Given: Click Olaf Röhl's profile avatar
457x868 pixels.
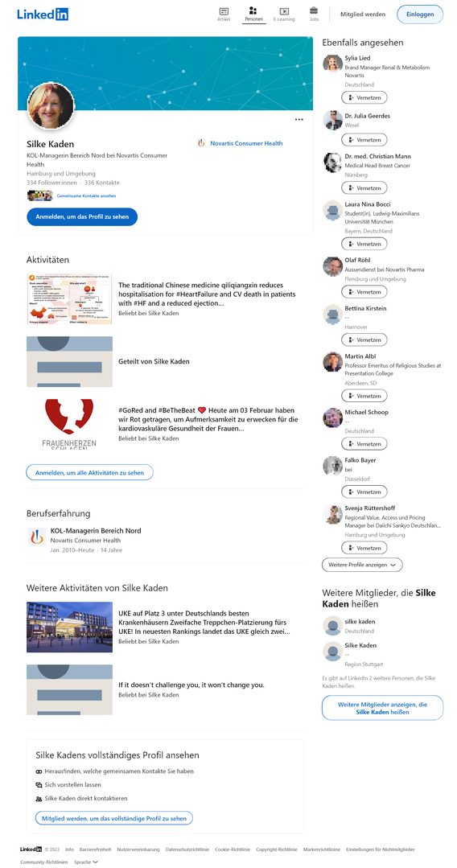Looking at the screenshot, I should pos(332,265).
